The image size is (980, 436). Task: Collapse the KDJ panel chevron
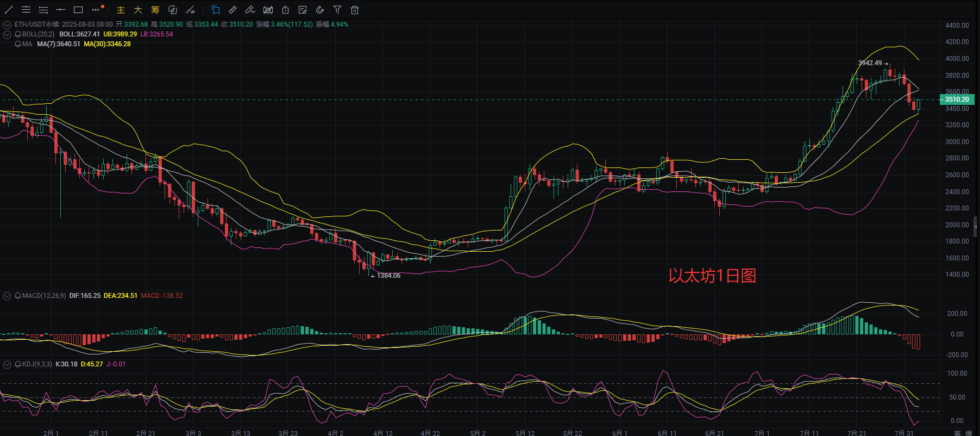point(7,364)
